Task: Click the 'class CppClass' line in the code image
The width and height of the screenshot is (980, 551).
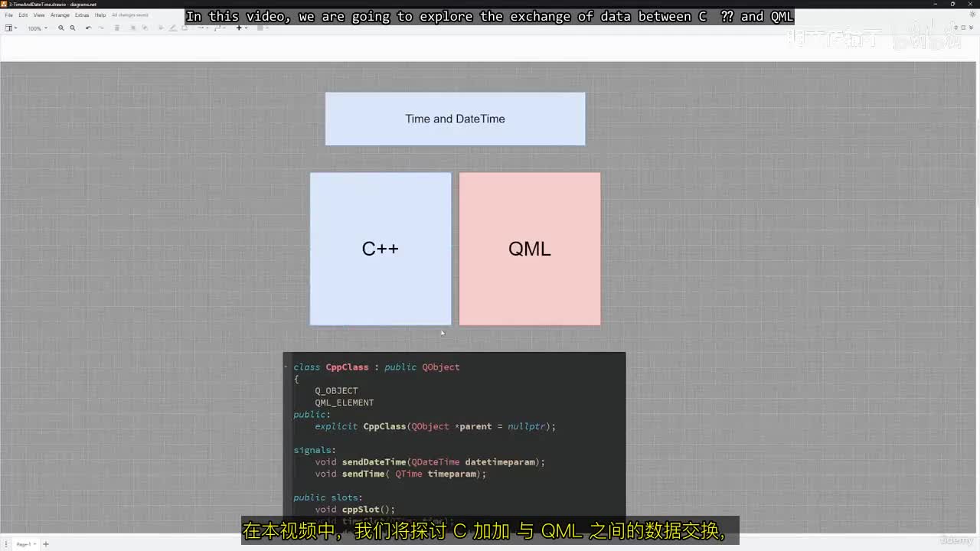Action: click(x=377, y=367)
